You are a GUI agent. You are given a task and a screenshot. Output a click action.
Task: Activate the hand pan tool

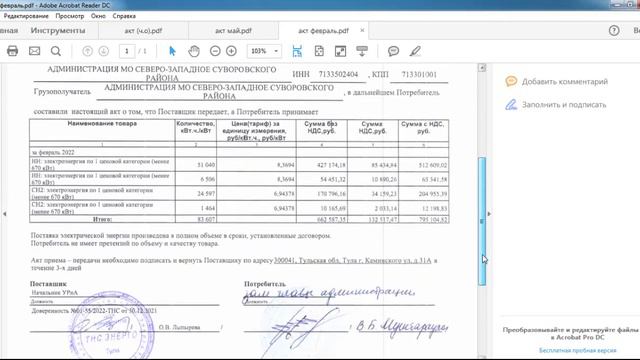point(194,51)
